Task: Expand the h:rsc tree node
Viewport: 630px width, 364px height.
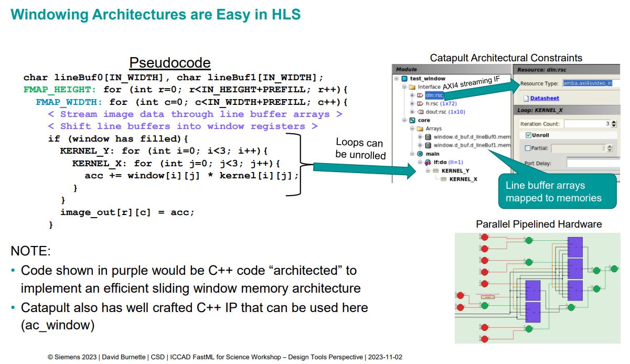Action: click(412, 104)
